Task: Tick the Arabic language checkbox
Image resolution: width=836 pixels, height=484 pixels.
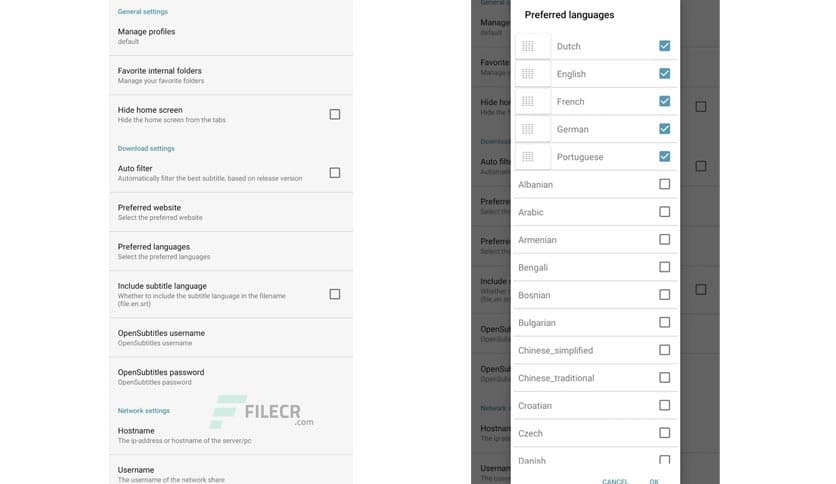Action: click(x=664, y=212)
